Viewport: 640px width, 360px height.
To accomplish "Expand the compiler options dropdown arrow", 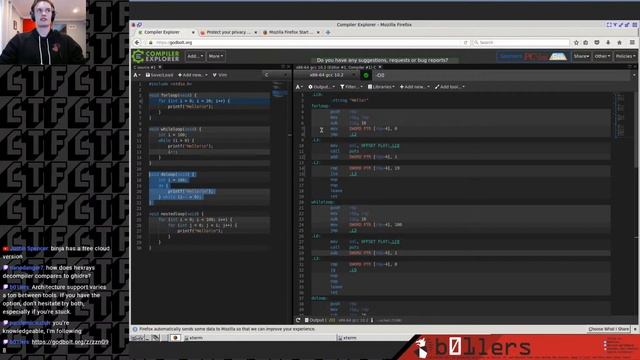I will click(634, 75).
